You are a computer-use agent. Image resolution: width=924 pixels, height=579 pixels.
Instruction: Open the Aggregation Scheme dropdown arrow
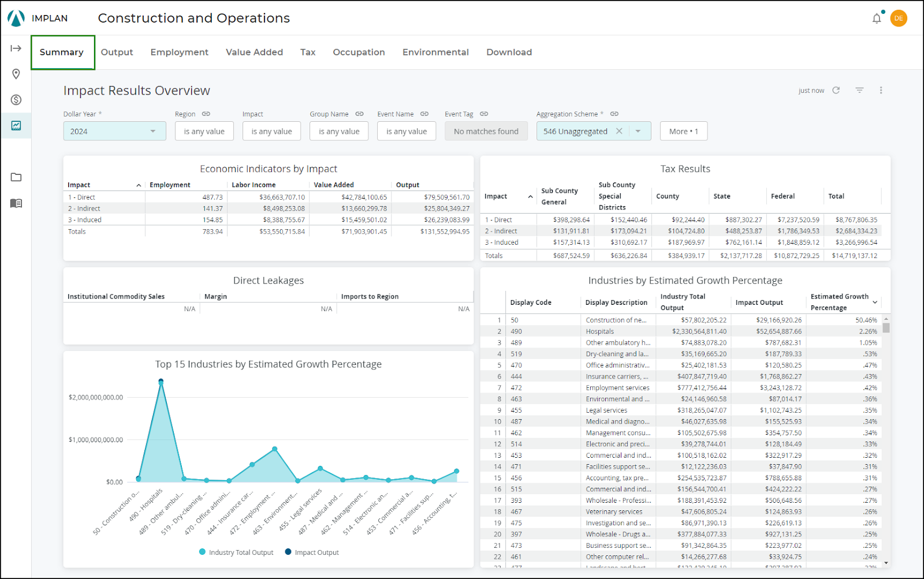coord(638,131)
